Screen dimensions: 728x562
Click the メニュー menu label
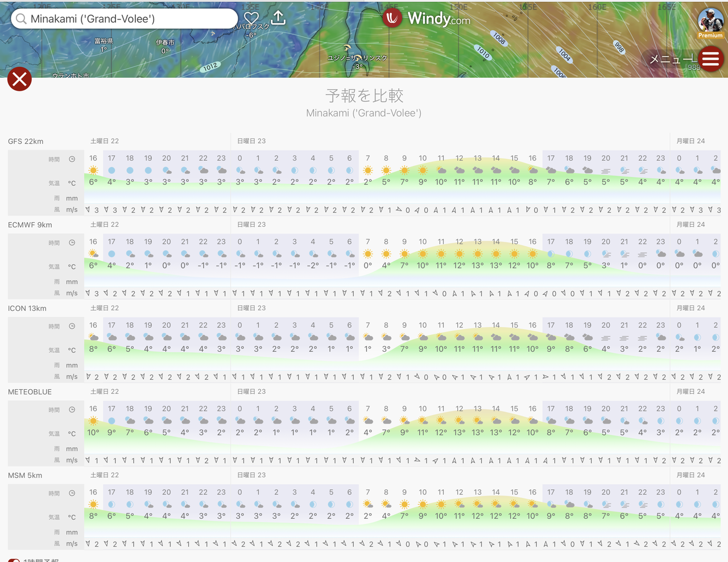coord(673,59)
